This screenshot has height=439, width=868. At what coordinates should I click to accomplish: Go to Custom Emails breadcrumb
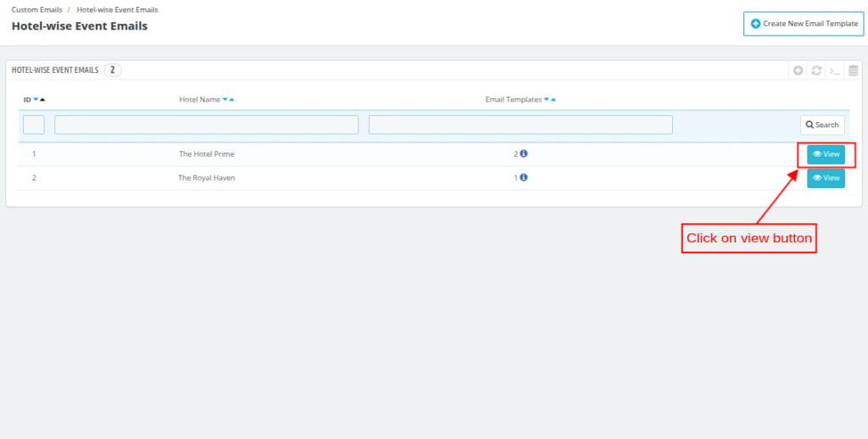pos(36,9)
